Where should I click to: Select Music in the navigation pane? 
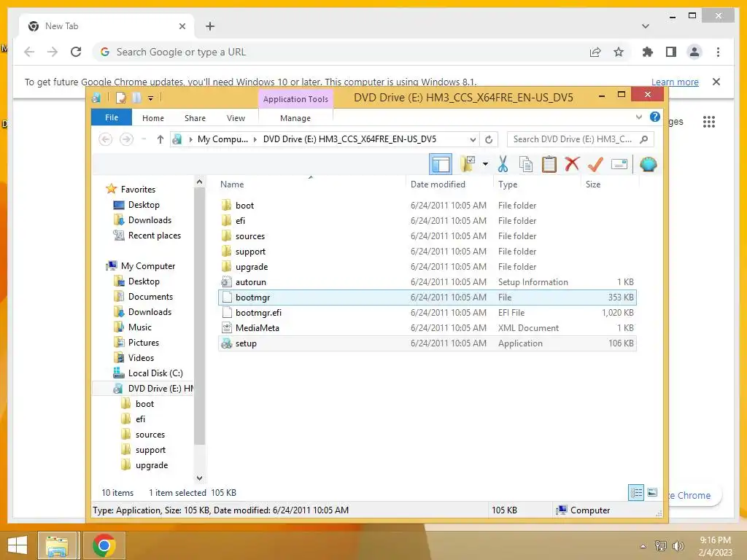[139, 327]
